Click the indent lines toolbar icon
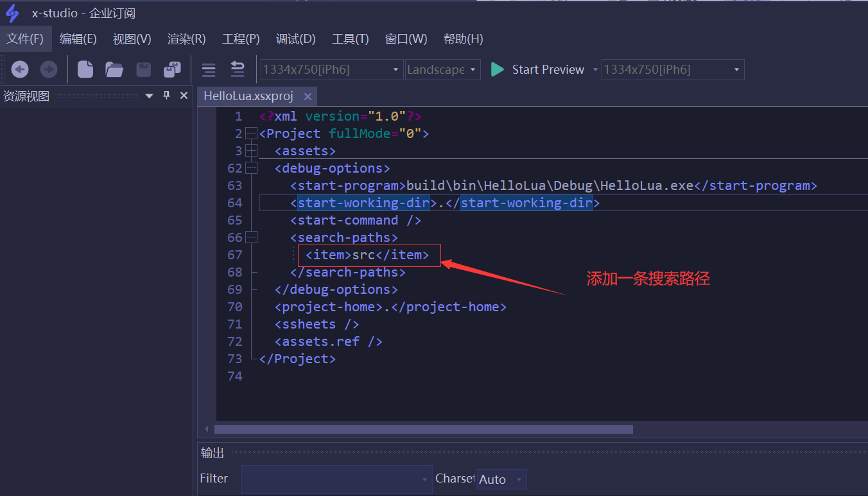The width and height of the screenshot is (868, 496). (209, 69)
